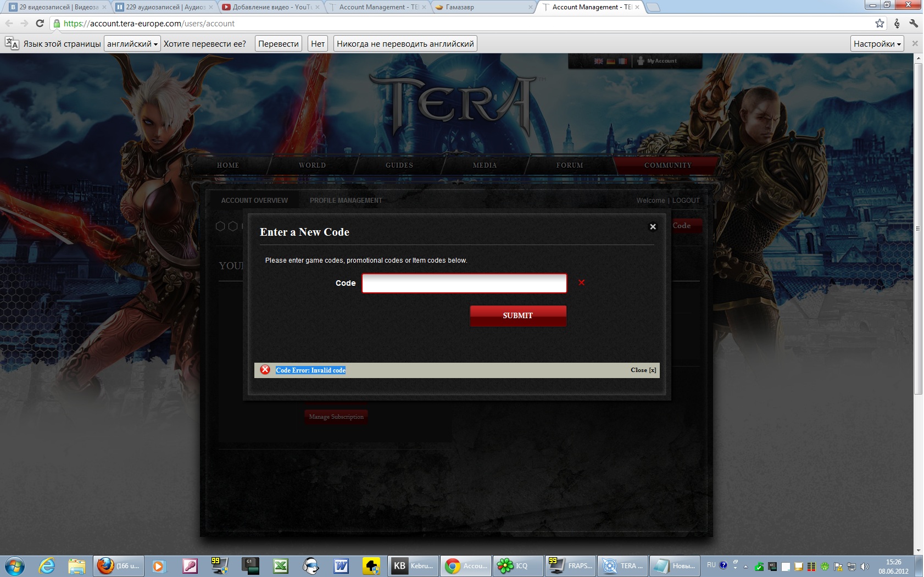Open the FORUM navigation item
924x577 pixels.
pyautogui.click(x=570, y=165)
